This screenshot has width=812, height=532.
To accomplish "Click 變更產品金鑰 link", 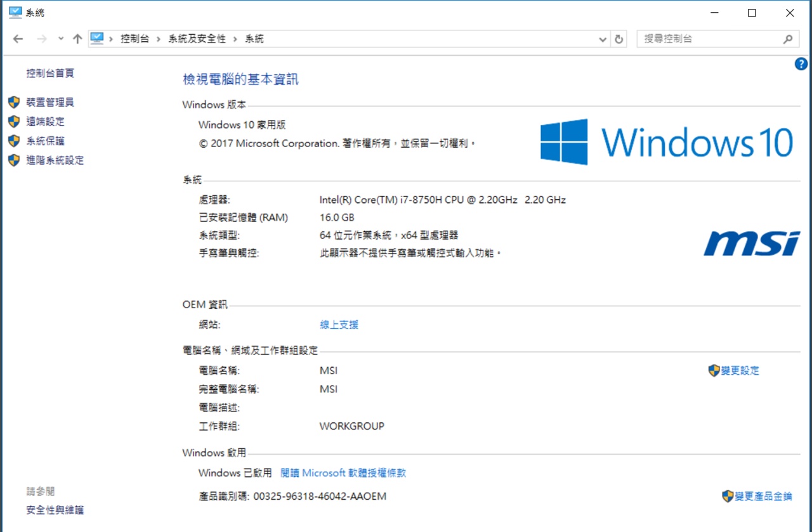I will coord(764,496).
